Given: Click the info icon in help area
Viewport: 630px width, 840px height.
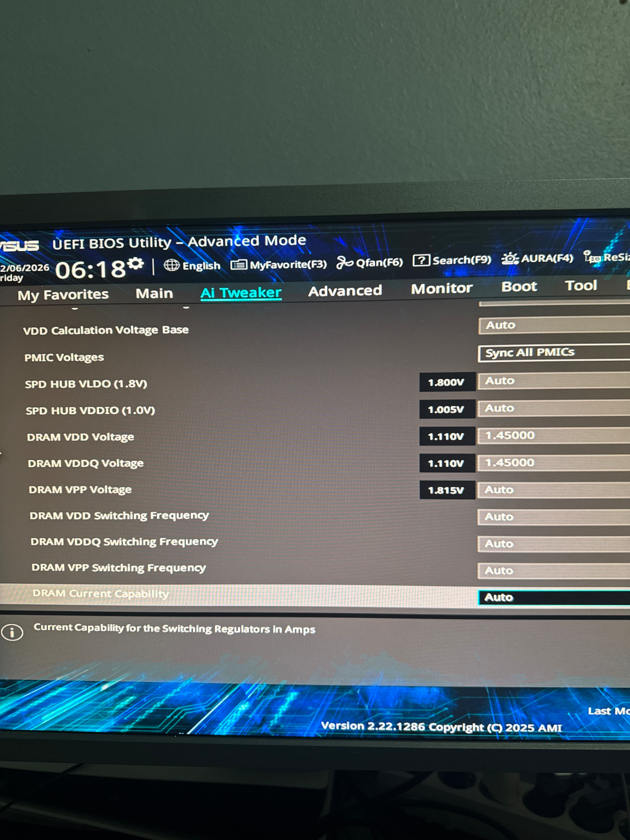Looking at the screenshot, I should click(12, 632).
